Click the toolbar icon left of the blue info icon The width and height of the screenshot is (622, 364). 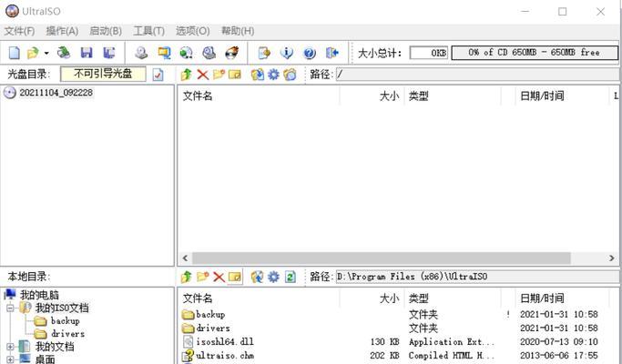coord(264,53)
